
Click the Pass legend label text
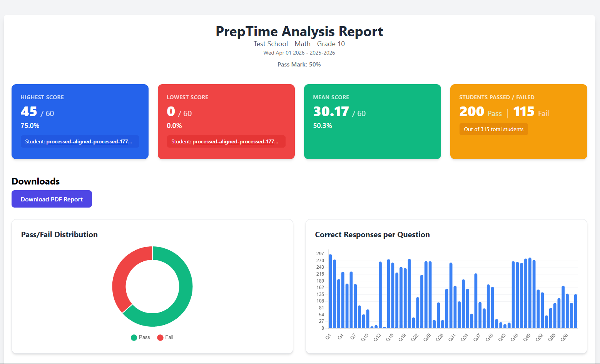[144, 337]
